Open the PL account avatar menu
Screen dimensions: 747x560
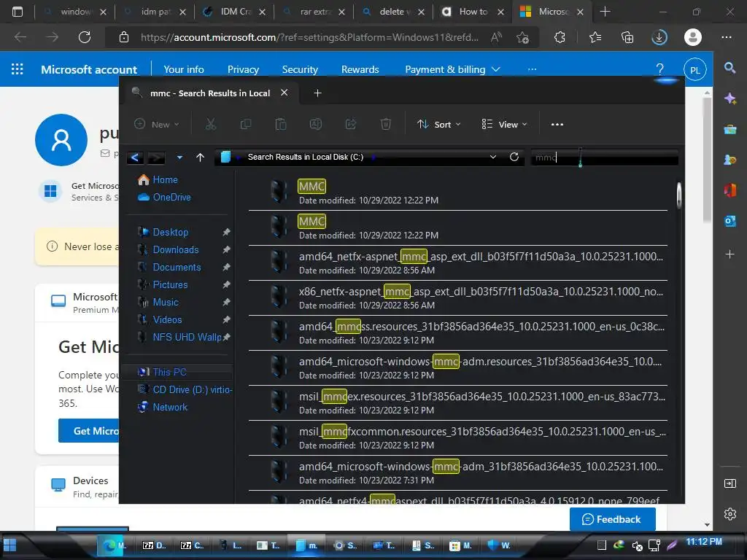pyautogui.click(x=694, y=69)
